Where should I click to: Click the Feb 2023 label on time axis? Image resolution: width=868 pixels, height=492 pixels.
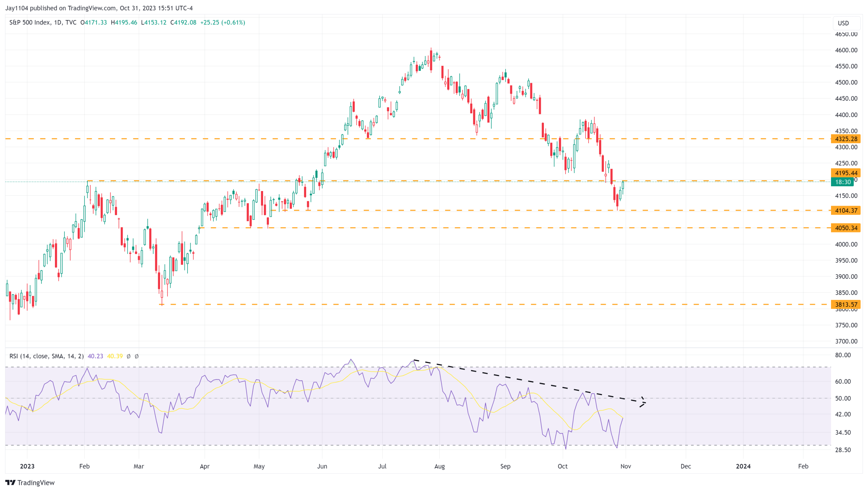pos(84,466)
